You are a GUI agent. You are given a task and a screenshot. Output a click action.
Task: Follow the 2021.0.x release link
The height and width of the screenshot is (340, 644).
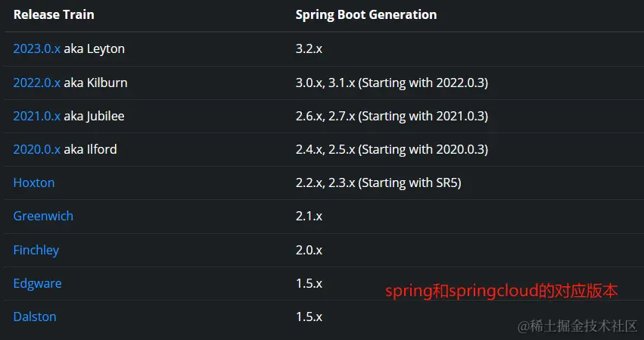click(36, 116)
